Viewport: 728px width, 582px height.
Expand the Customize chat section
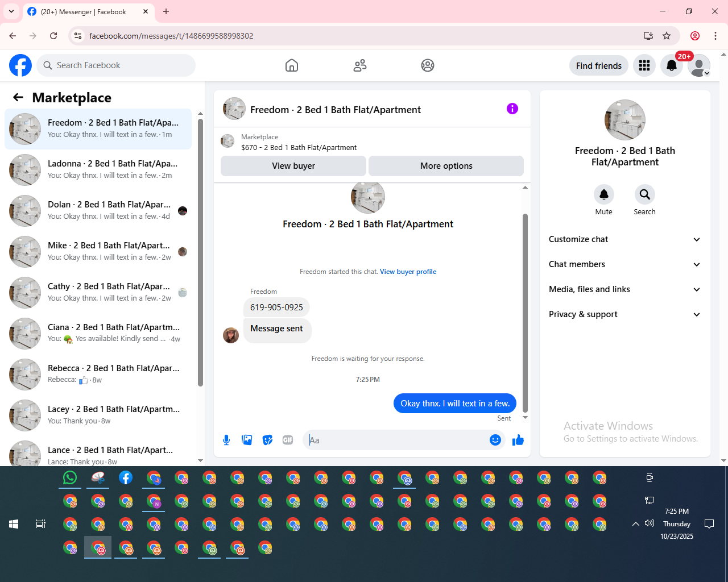(x=624, y=239)
